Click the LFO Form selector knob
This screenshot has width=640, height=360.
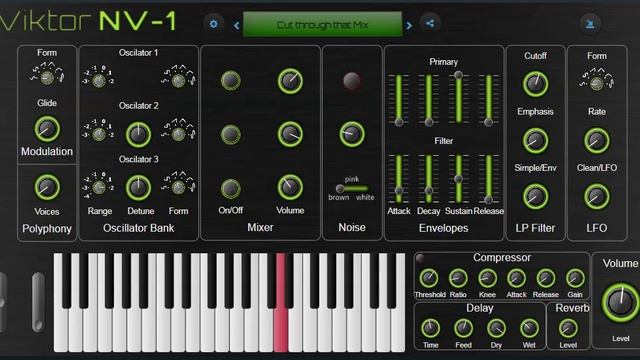point(596,84)
